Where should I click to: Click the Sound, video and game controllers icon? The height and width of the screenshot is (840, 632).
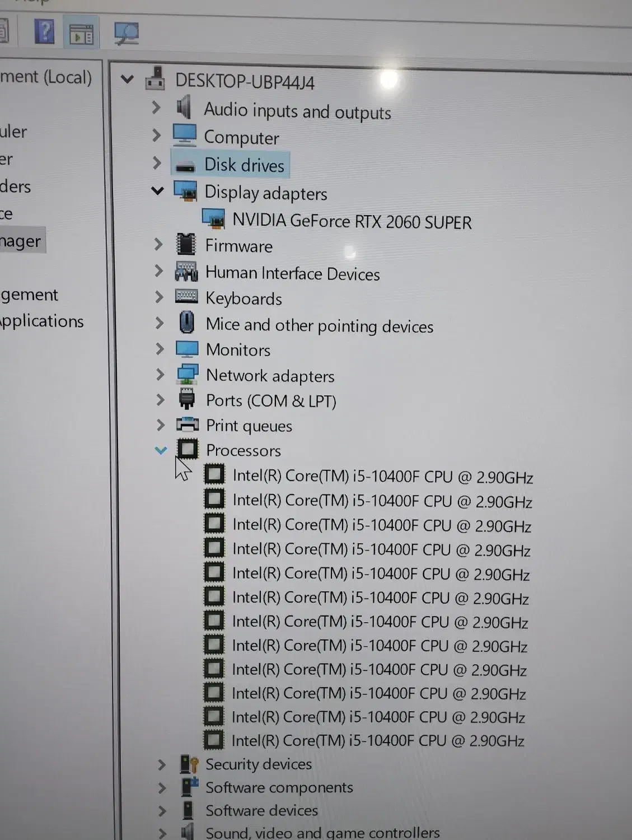pos(188,832)
